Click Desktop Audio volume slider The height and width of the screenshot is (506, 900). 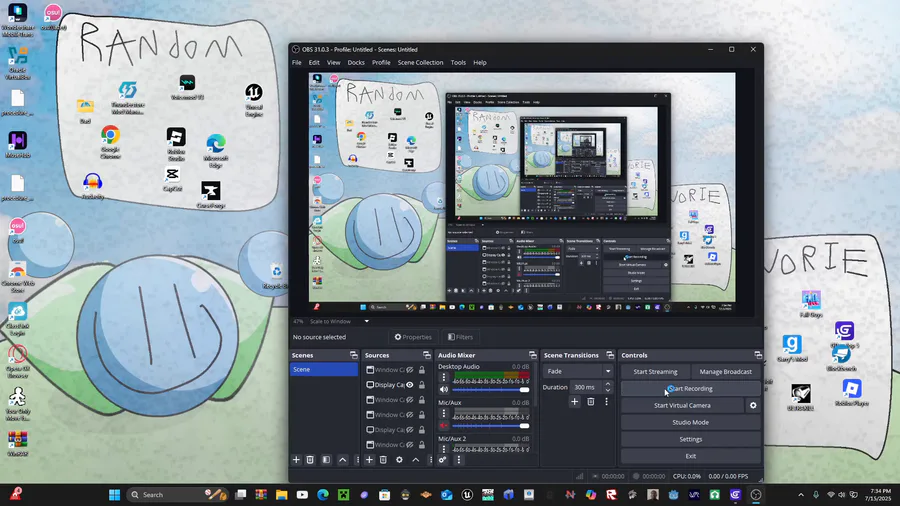(x=491, y=390)
